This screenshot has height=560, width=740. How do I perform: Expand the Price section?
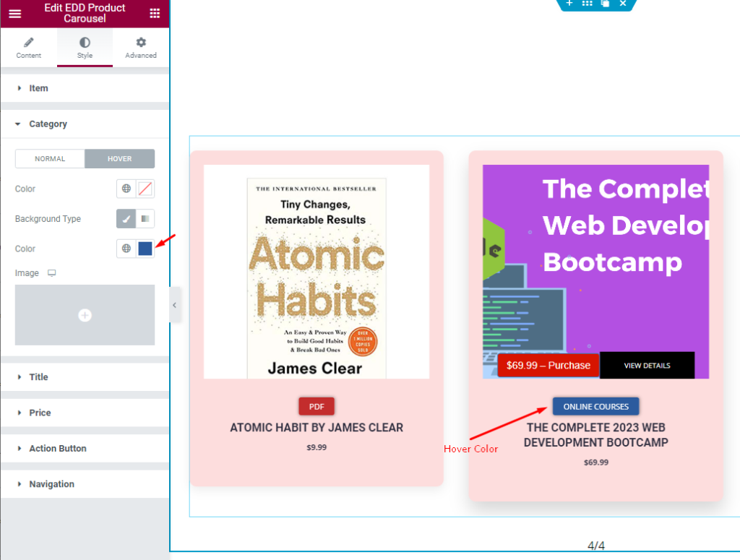[85, 413]
